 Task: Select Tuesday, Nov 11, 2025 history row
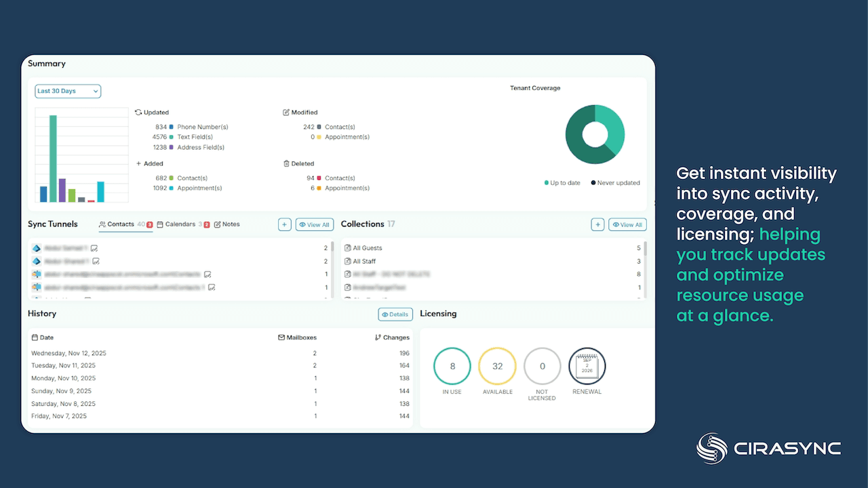220,365
